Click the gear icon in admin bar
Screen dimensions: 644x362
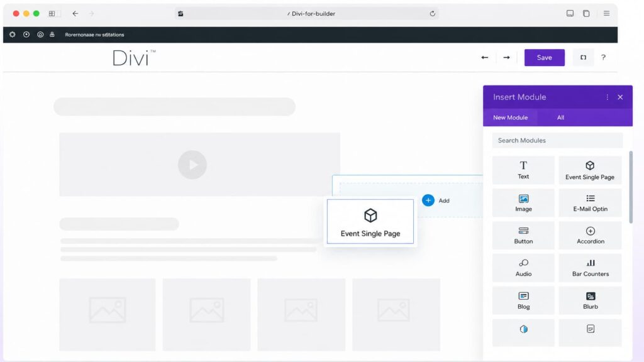13,35
